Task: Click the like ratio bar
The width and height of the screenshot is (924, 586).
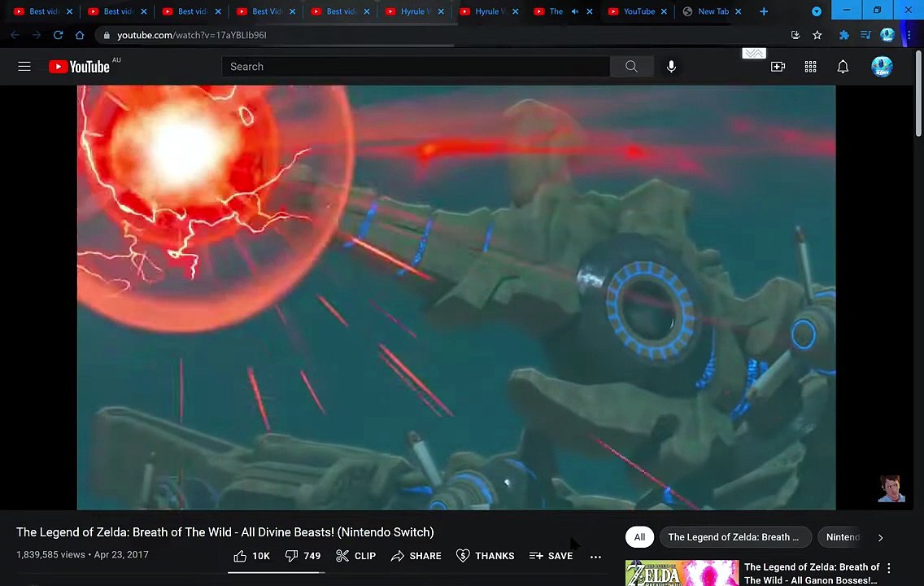Action: pos(277,572)
